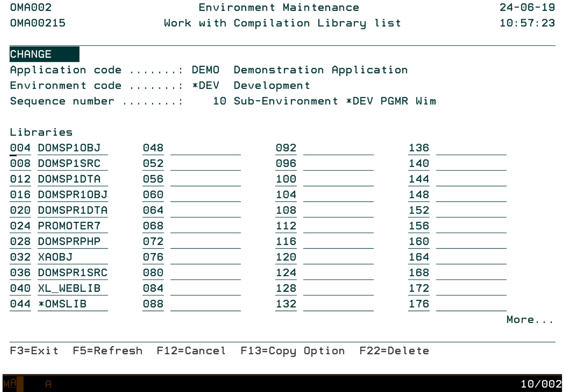Screen dimensions: 565x392
Task: Click the highlighted CHANGE mode label
Action: [x=44, y=55]
